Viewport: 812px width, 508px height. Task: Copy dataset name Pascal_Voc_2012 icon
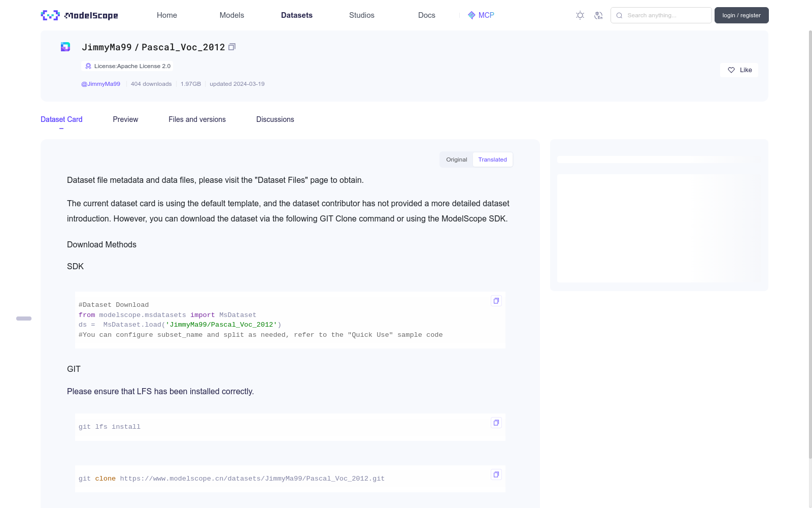pyautogui.click(x=232, y=47)
